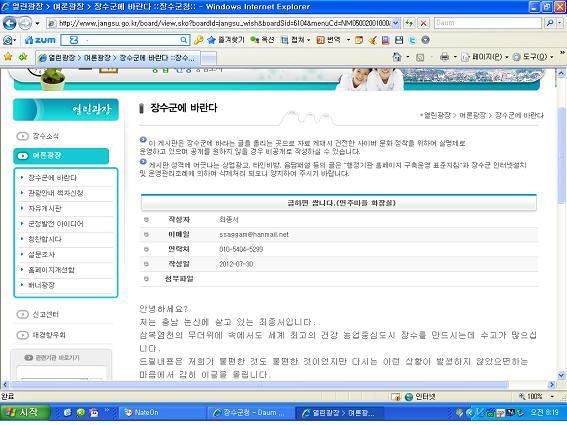
Task: Click the key icon on zum toolbar
Action: click(198, 40)
